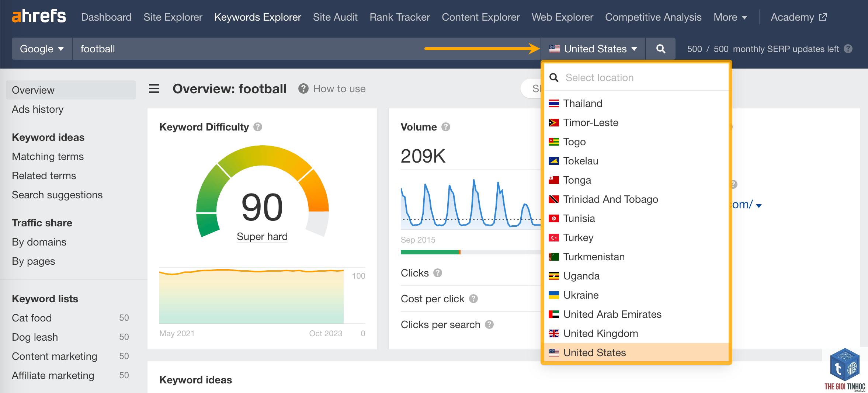Click the green clicks distribution bar

[x=430, y=252]
